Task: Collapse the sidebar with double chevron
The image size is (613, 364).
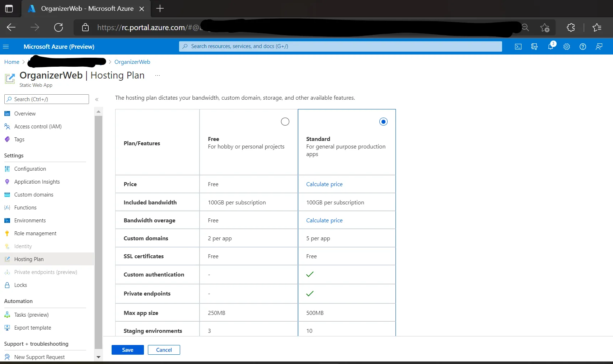Action: [97, 99]
